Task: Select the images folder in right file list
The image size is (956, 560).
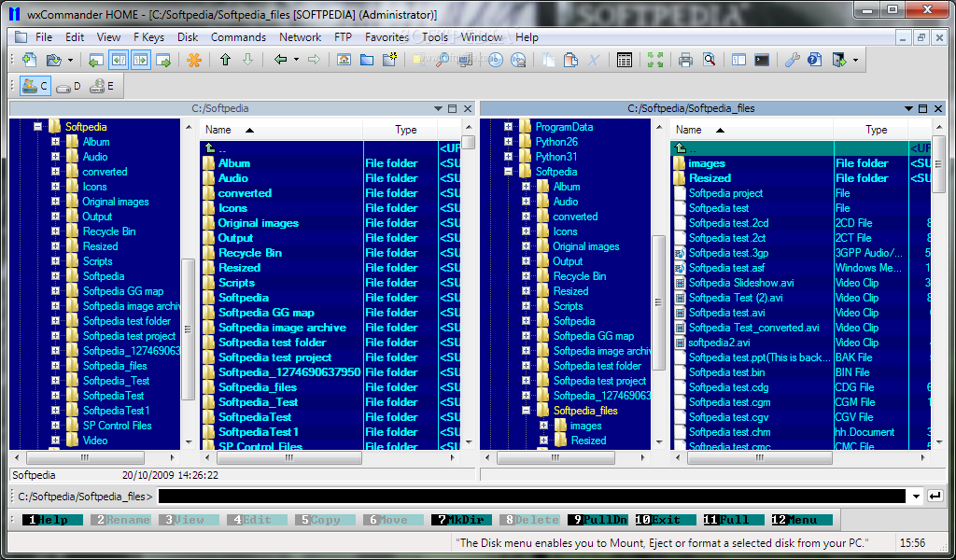Action: 707,163
